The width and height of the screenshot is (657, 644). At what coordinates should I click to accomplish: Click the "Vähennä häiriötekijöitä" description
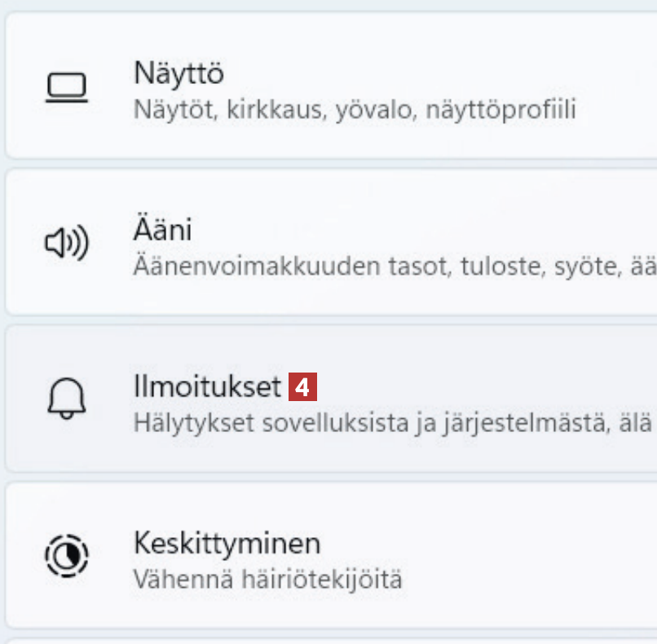tap(268, 580)
